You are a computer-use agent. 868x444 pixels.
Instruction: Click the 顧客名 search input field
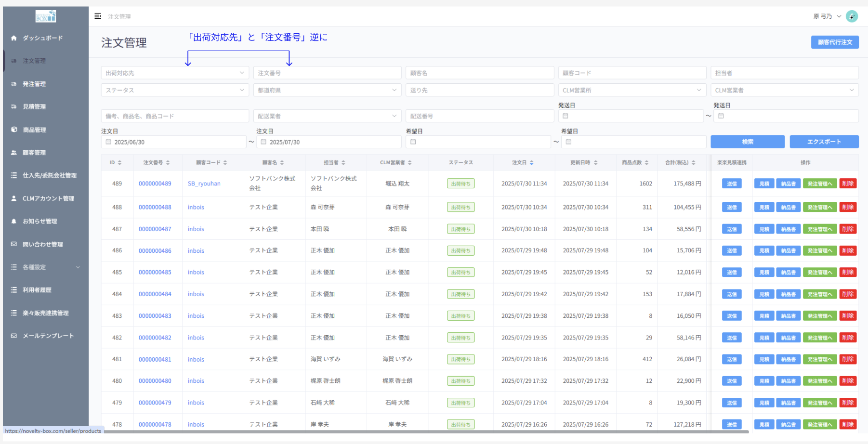479,73
